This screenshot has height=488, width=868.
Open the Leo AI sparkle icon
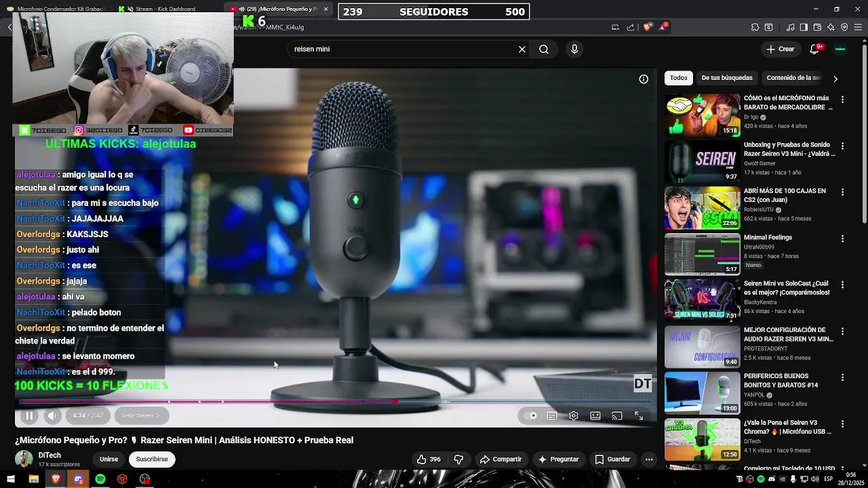[x=831, y=27]
